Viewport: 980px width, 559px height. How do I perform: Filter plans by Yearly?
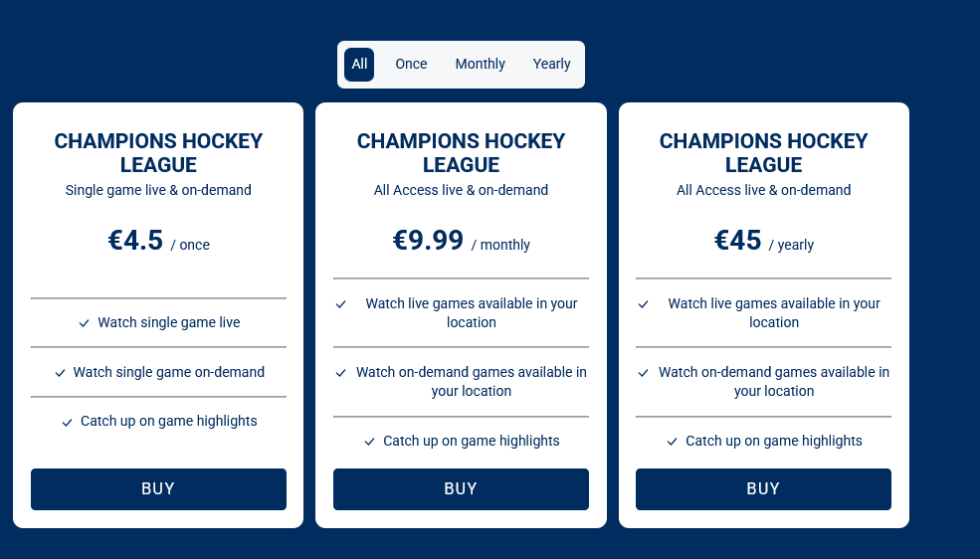(551, 64)
